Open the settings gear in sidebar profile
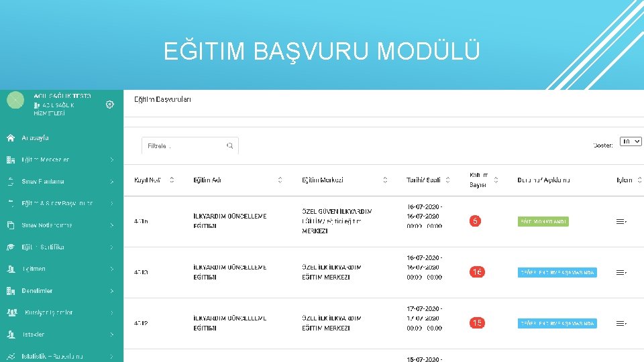 click(109, 105)
